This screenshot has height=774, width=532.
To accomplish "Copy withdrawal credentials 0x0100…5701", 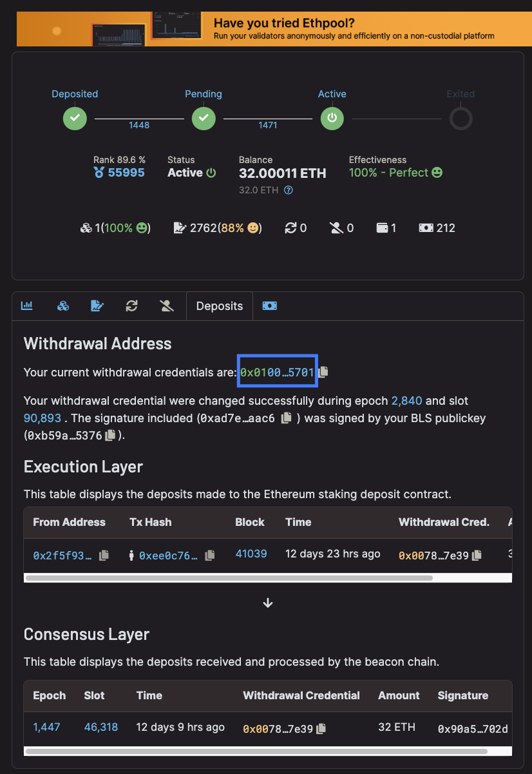I will [324, 372].
